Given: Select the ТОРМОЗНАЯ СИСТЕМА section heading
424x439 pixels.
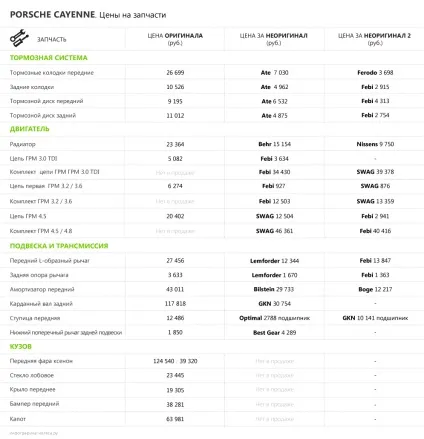Looking at the screenshot, I should (49, 58).
